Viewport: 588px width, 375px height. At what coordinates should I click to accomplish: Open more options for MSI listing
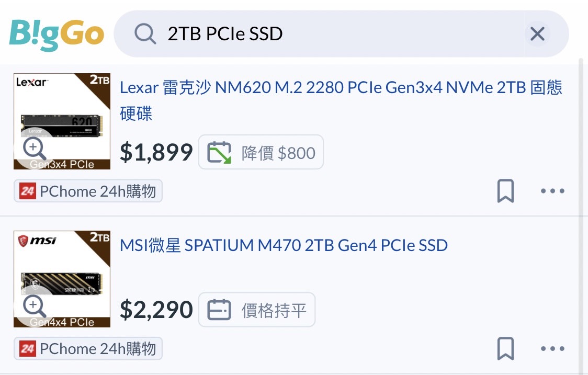(x=552, y=349)
